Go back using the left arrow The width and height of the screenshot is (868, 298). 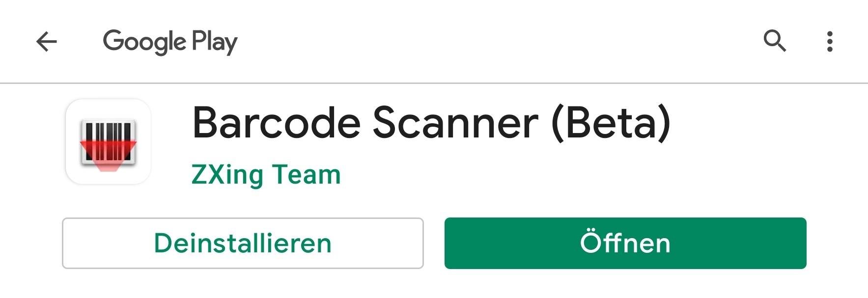(x=47, y=41)
